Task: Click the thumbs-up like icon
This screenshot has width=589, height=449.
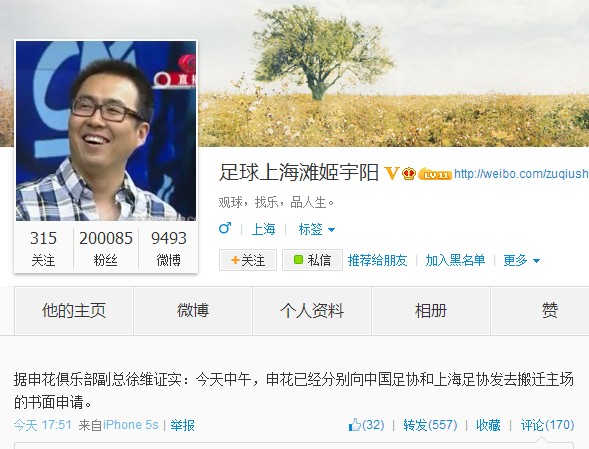Action: (355, 425)
